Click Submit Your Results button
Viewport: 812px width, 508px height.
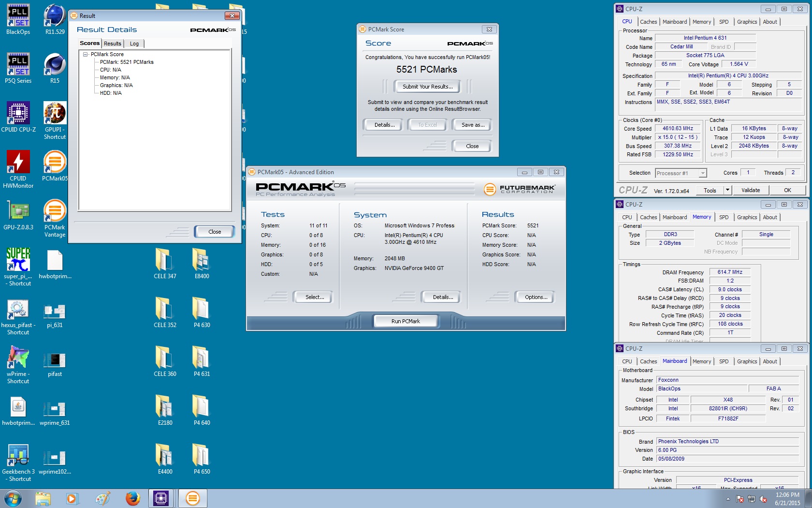pyautogui.click(x=427, y=87)
